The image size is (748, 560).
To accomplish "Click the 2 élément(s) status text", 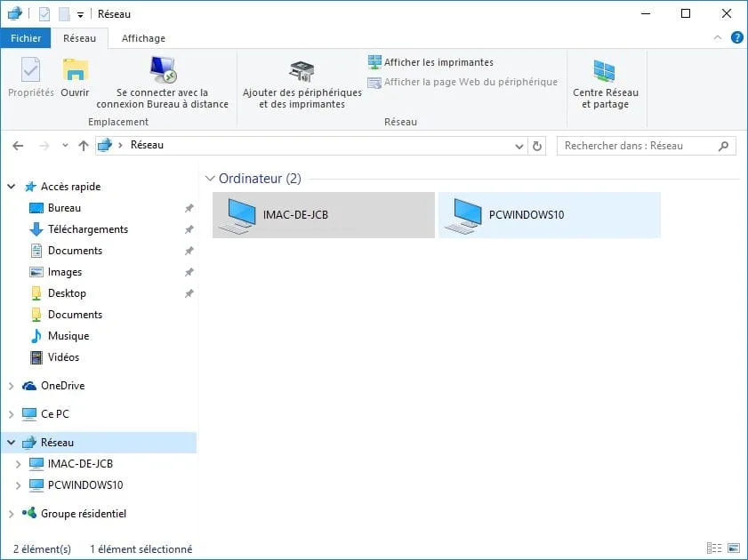I will coord(42,549).
